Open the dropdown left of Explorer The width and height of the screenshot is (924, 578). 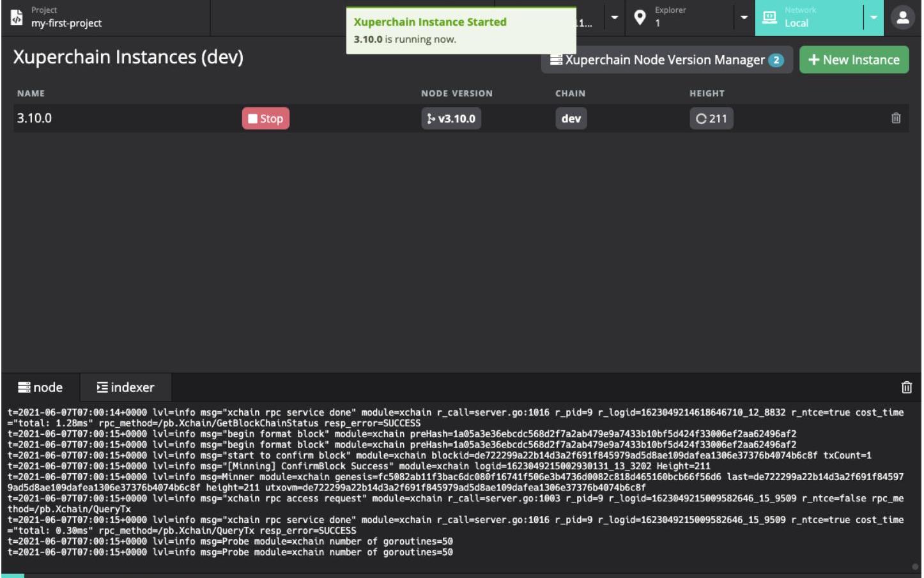click(x=614, y=18)
